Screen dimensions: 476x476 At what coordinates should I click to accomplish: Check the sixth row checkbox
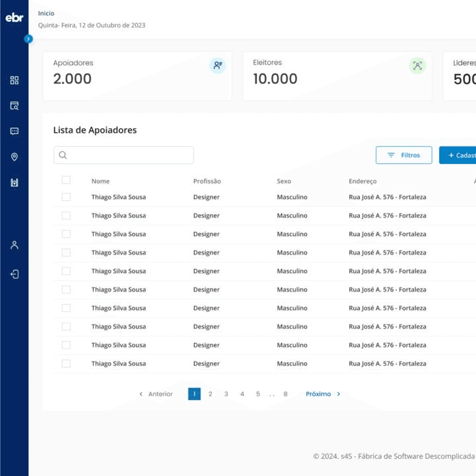(x=66, y=289)
